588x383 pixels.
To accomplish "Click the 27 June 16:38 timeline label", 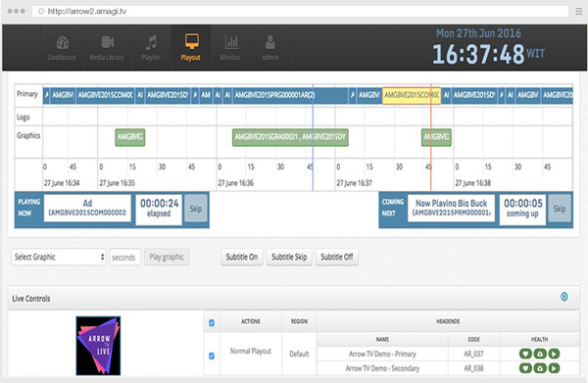I will pos(472,183).
